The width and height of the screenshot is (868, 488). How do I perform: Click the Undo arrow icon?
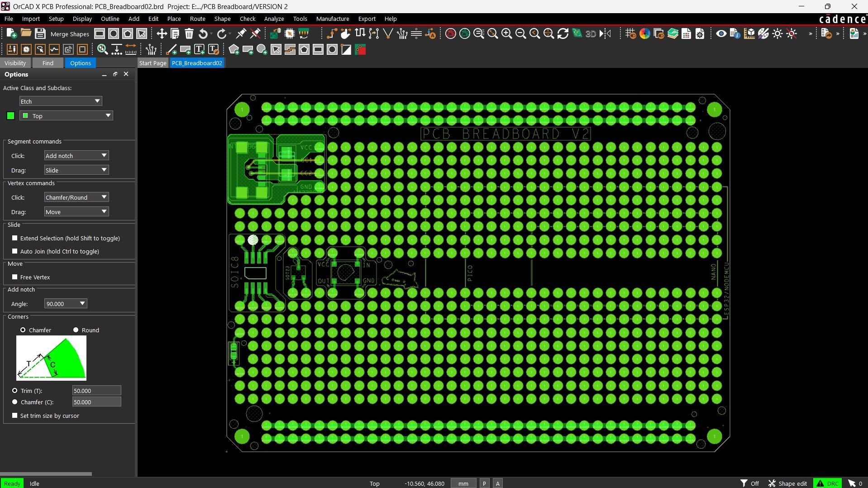[203, 33]
